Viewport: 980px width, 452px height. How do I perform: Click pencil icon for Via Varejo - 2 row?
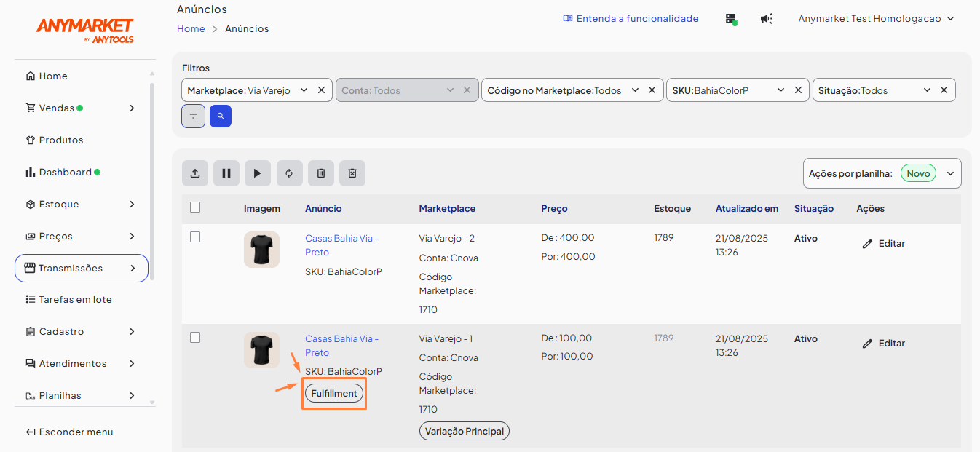pyautogui.click(x=867, y=244)
